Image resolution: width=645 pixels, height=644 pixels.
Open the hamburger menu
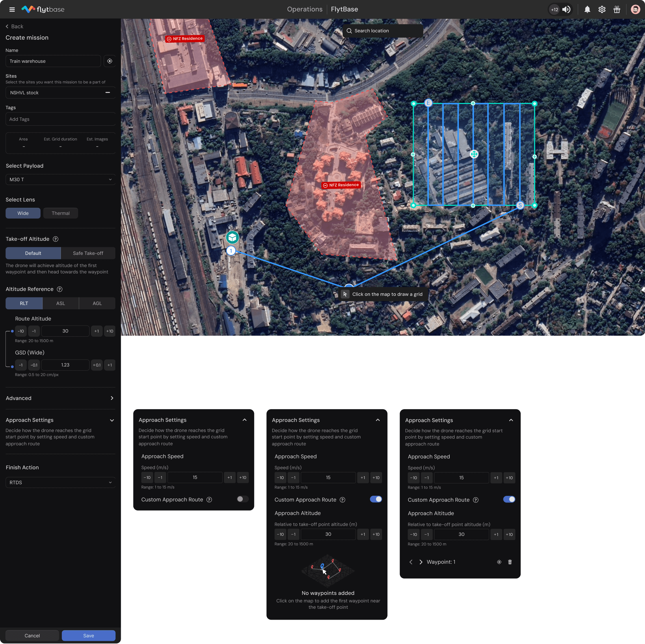tap(12, 9)
